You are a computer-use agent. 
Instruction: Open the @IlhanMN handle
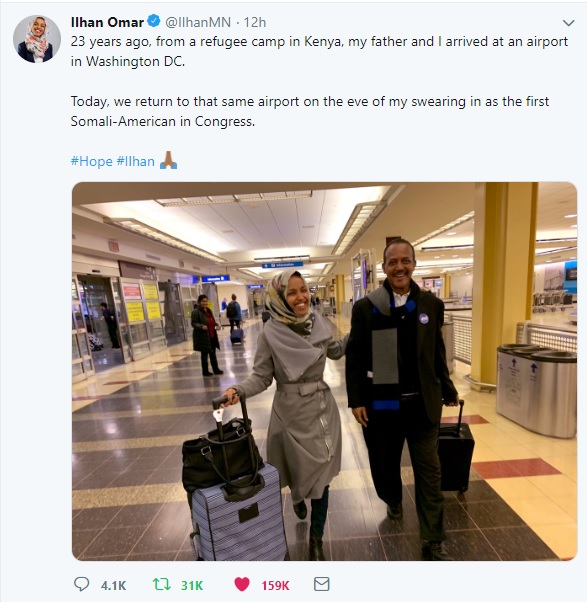(198, 22)
